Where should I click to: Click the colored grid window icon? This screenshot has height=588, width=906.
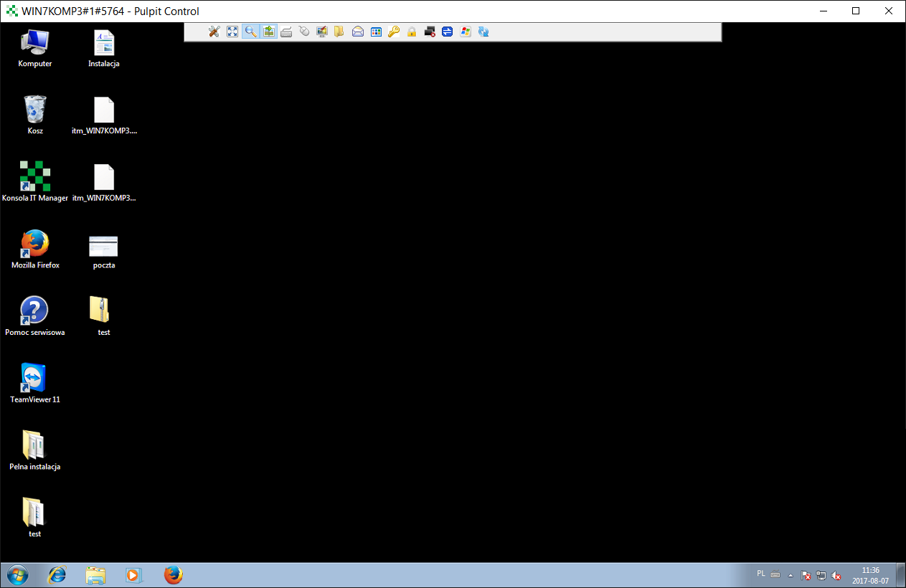376,32
